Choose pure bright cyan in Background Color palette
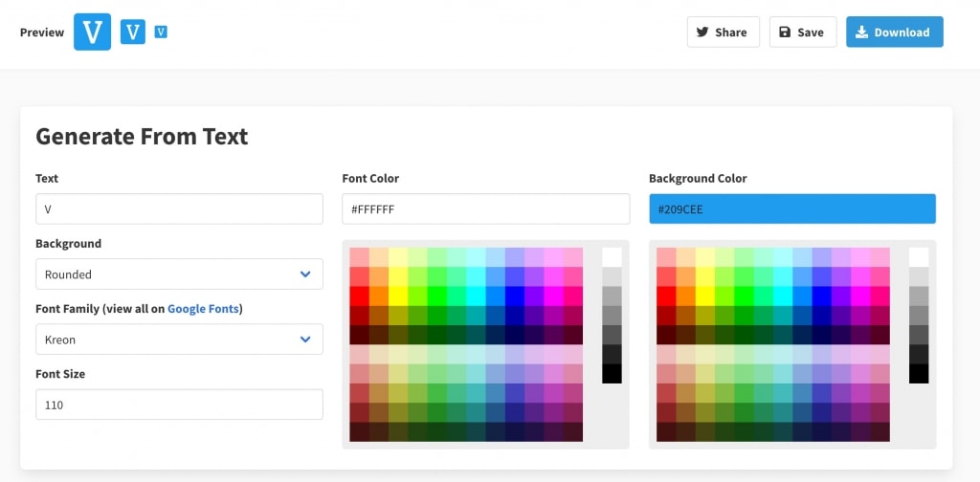 783,296
